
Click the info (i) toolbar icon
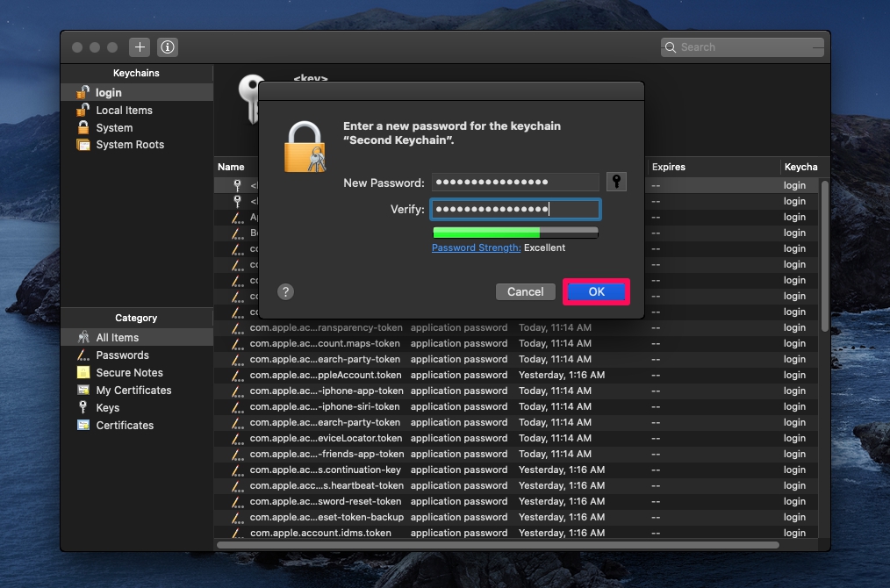tap(167, 47)
